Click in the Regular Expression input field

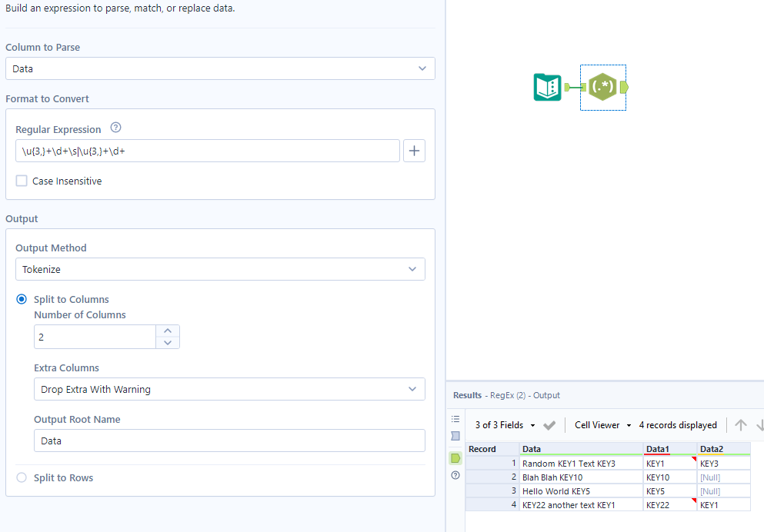(x=208, y=151)
